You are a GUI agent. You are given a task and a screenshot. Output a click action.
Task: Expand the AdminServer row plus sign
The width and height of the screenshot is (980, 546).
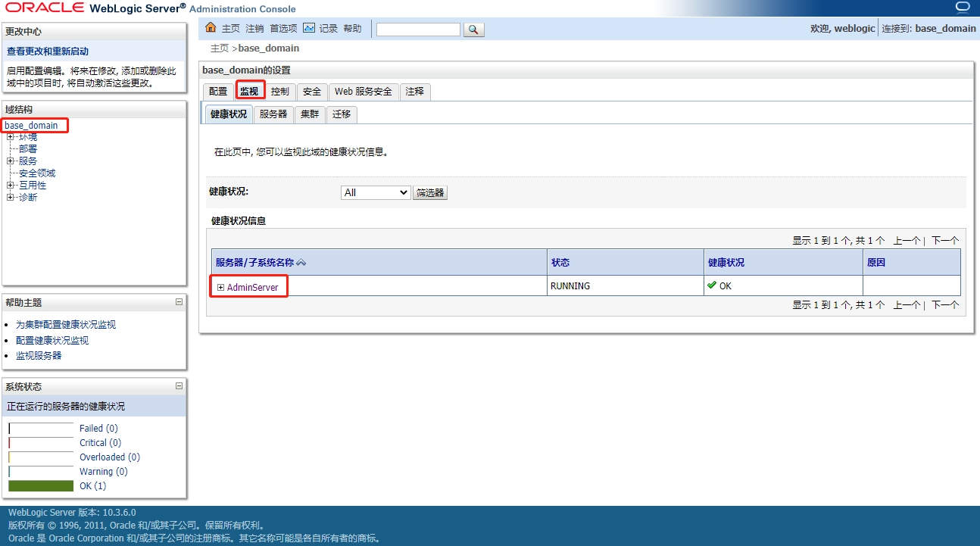[x=221, y=287]
